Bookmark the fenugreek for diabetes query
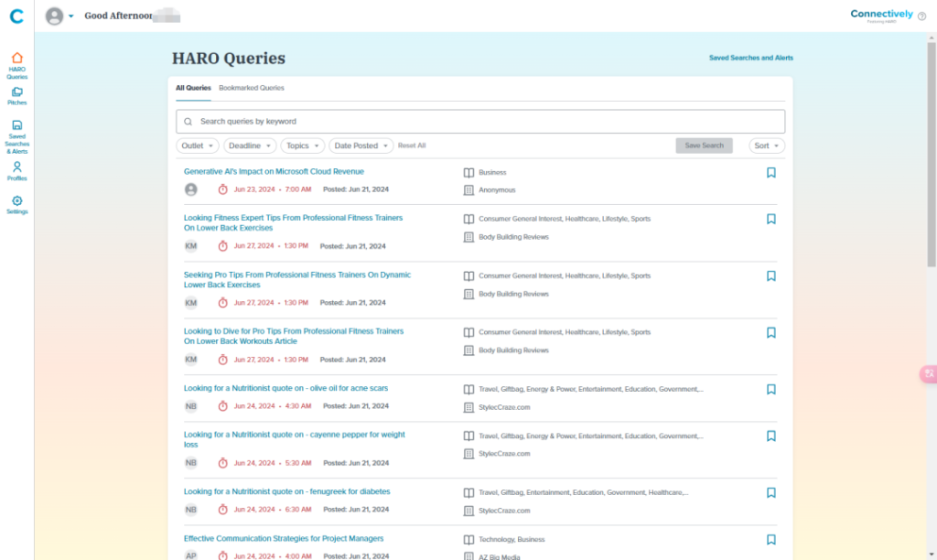937x560 pixels. [x=770, y=493]
